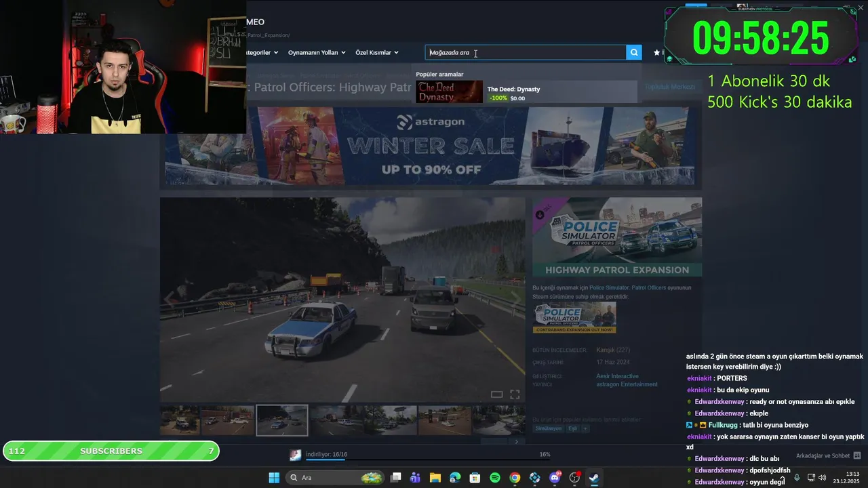Open File Explorer from the taskbar

tap(435, 478)
